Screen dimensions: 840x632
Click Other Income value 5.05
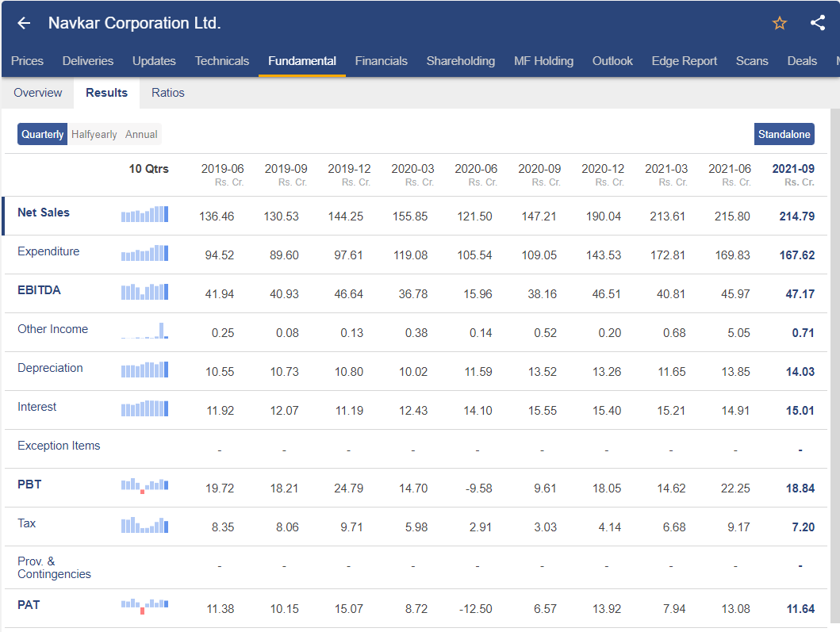click(738, 333)
